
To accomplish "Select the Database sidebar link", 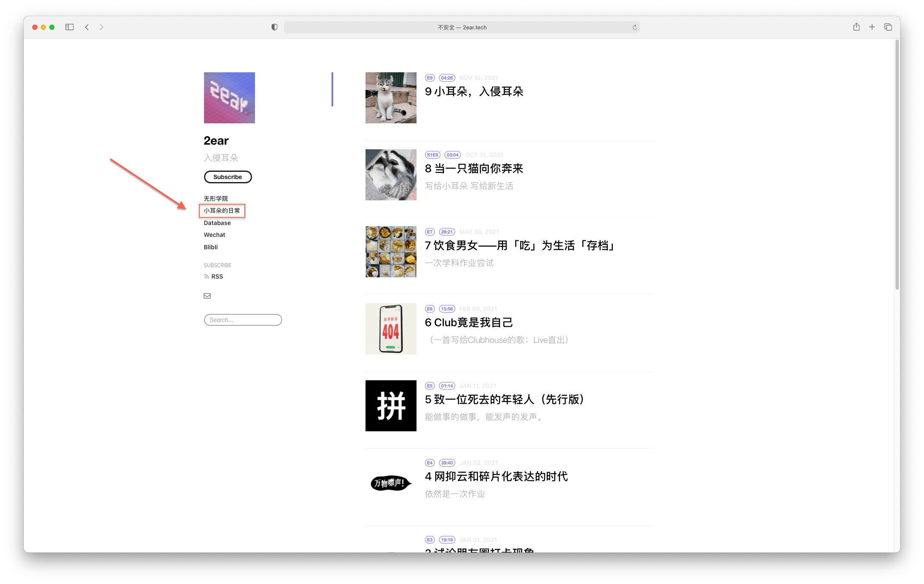I will click(x=217, y=223).
